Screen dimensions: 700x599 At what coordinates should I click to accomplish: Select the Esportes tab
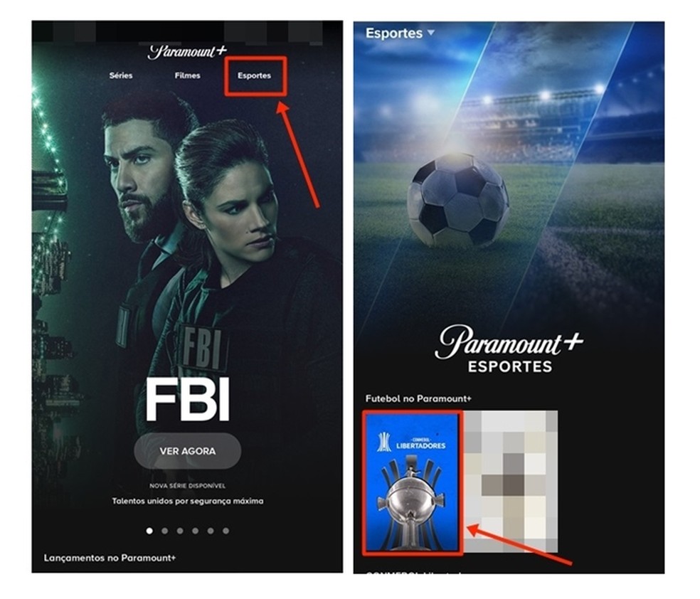(x=254, y=75)
